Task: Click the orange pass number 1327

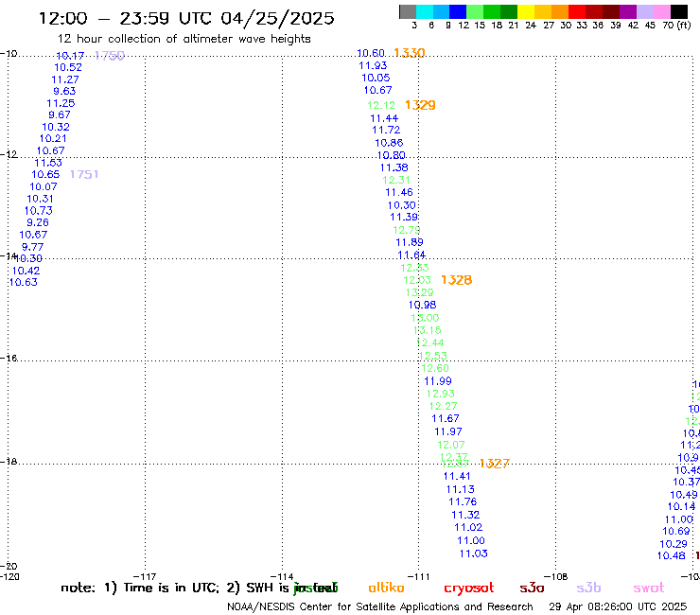Action: [494, 464]
